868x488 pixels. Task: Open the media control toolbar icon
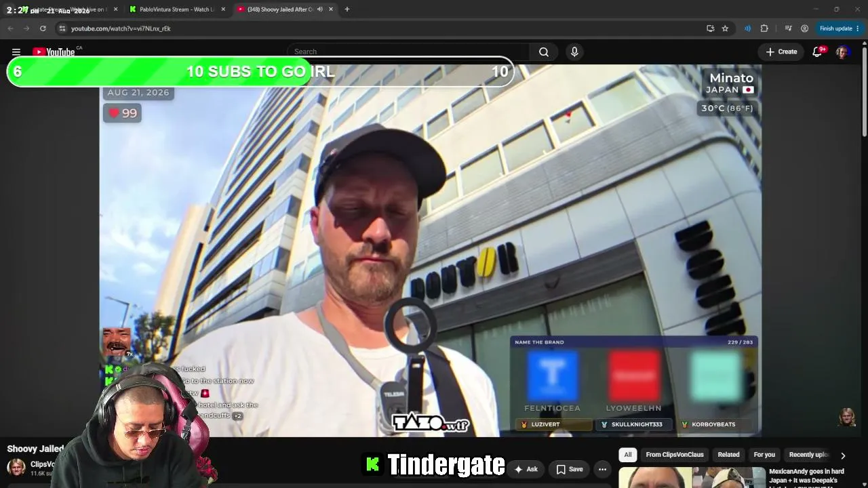pyautogui.click(x=788, y=28)
